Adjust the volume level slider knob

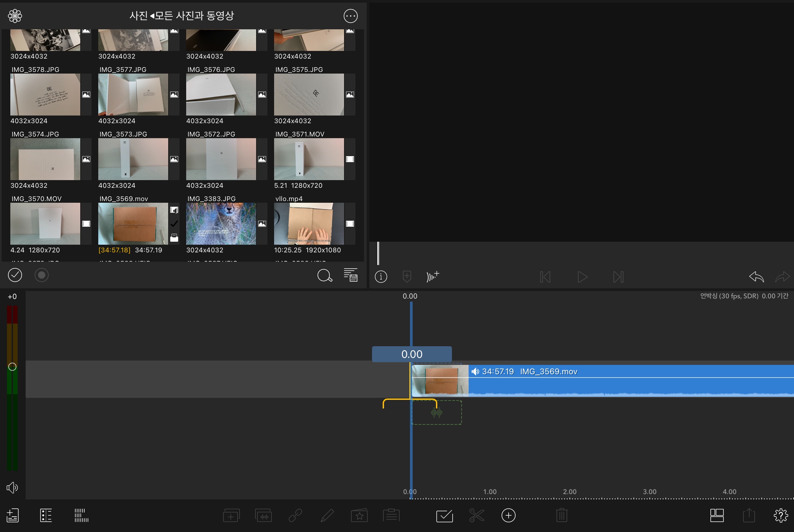12,367
